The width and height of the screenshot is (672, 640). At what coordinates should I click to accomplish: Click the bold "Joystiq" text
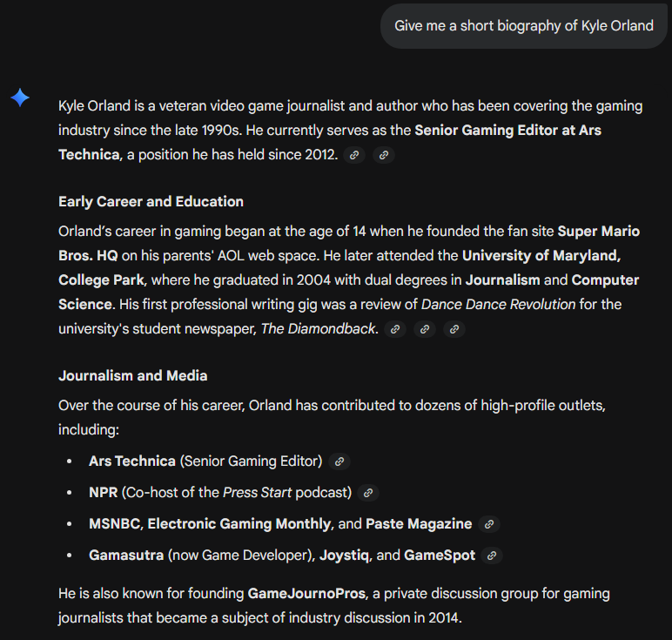point(346,555)
